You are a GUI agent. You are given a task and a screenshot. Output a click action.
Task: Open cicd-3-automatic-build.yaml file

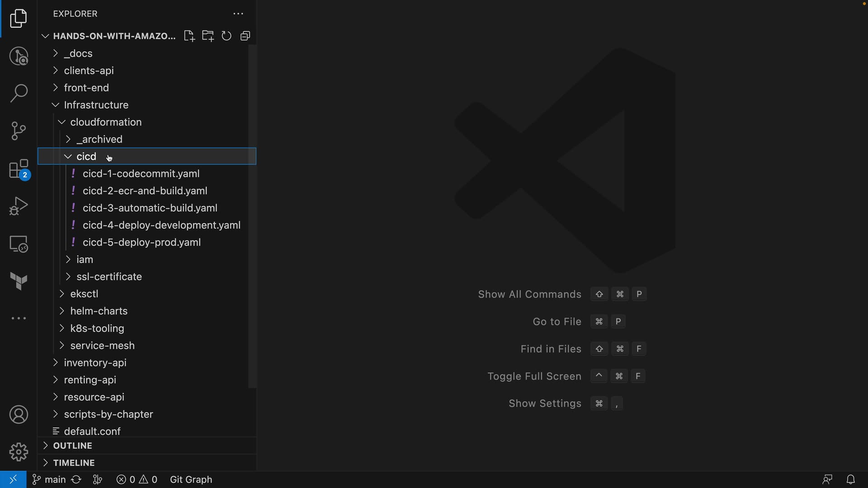[150, 208]
